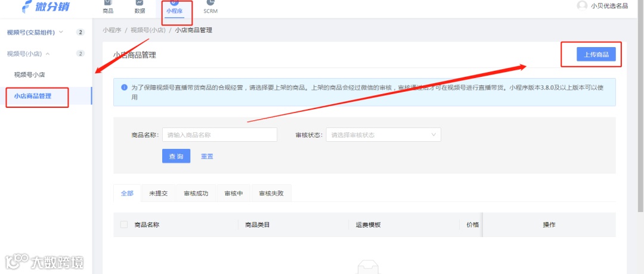
Task: Open the 商品 top navigation item
Action: click(108, 7)
